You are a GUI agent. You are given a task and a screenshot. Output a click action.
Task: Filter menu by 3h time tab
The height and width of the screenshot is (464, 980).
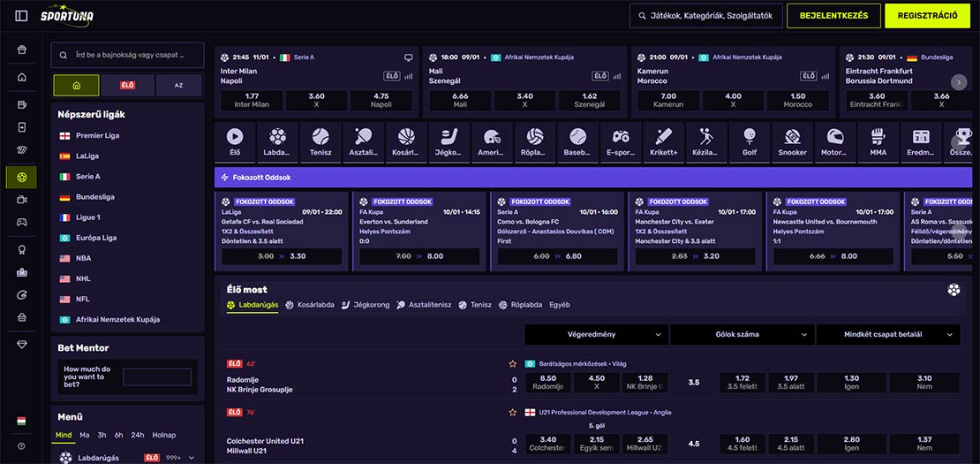(x=102, y=435)
